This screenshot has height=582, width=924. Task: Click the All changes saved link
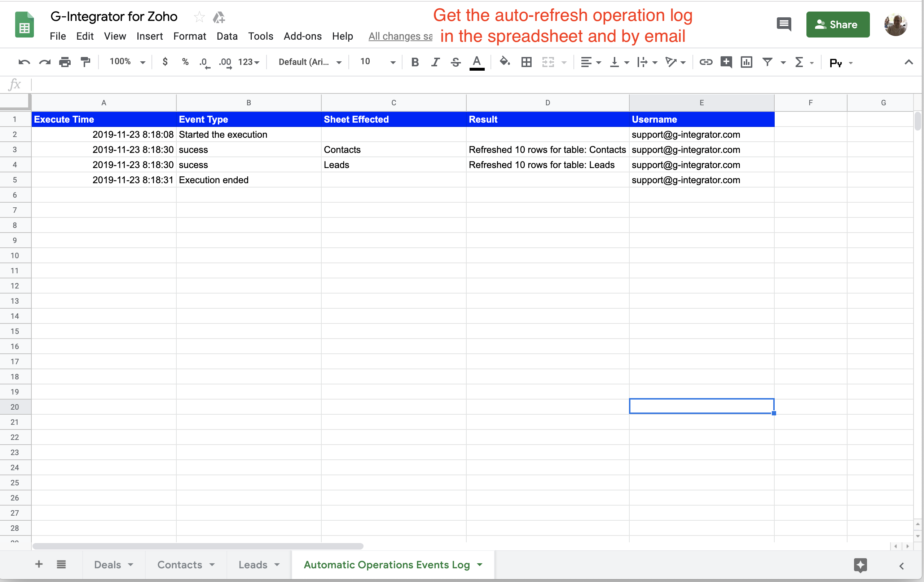pyautogui.click(x=400, y=36)
